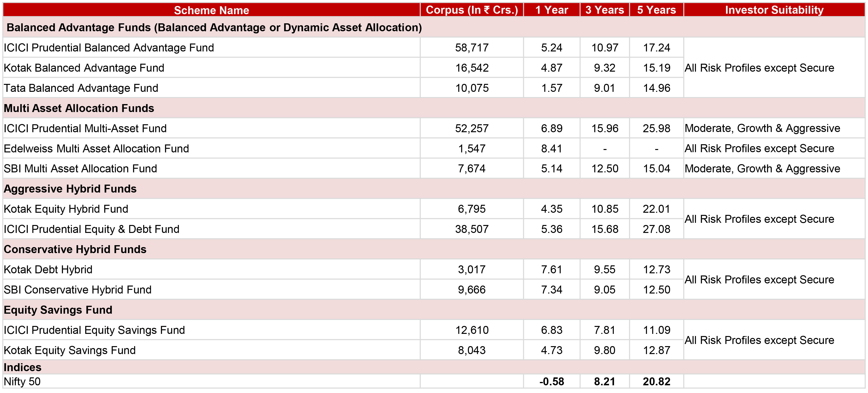Image resolution: width=868 pixels, height=393 pixels.
Task: Select SBI Multi Asset Allocation Fund
Action: 80,168
